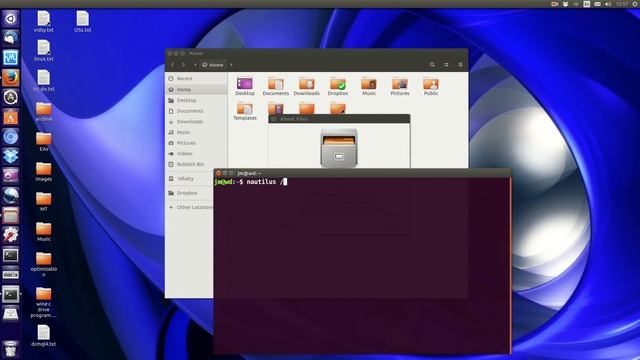Select vidsy.txt on the desktop

click(x=44, y=22)
